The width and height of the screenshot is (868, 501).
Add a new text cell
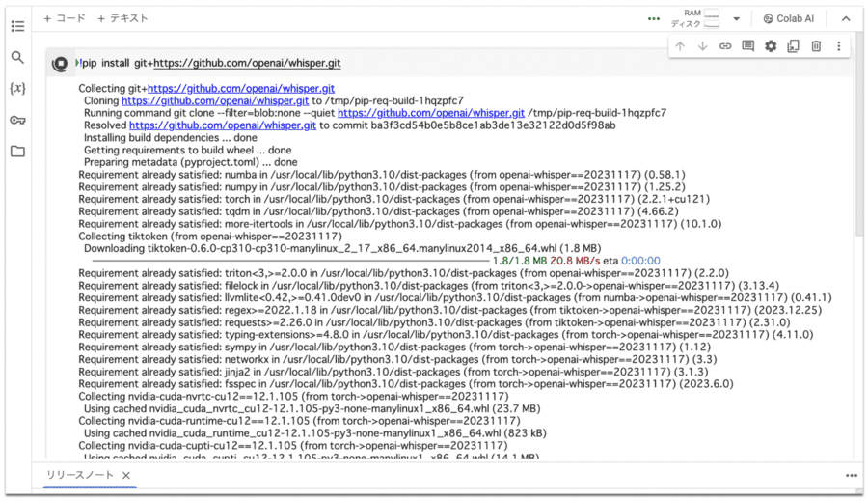[122, 18]
